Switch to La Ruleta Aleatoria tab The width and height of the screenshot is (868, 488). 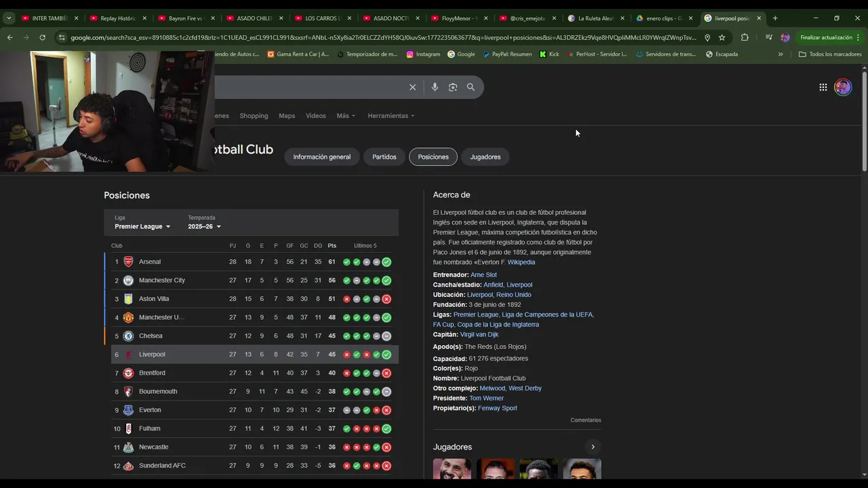(595, 18)
